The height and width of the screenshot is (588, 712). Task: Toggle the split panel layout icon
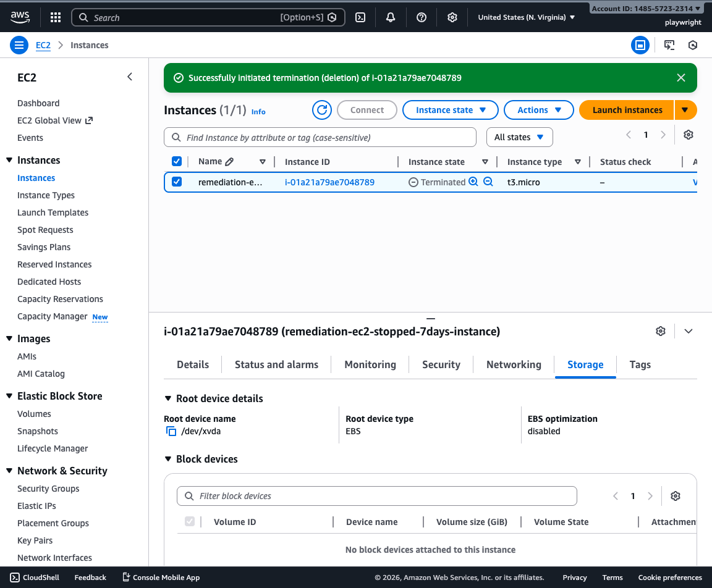pyautogui.click(x=641, y=44)
